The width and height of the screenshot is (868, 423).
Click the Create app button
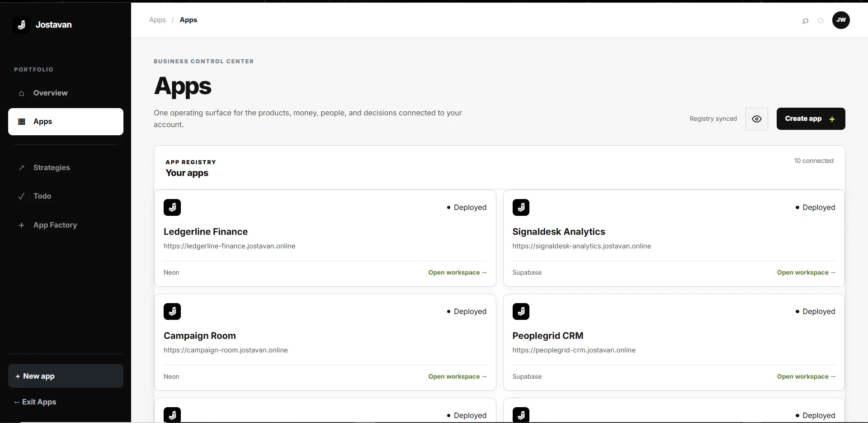pos(811,119)
